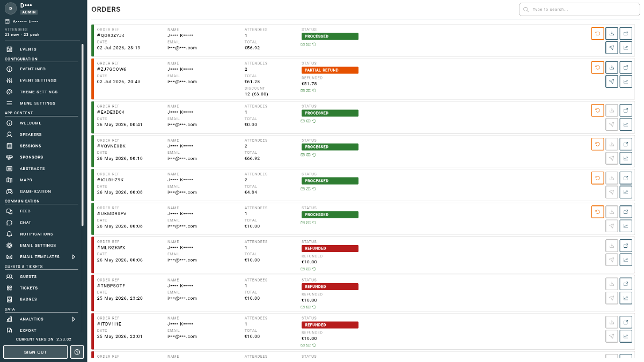The width and height of the screenshot is (644, 362).
Task: Click the send icon for order #QGR3ZYJ4
Action: click(x=612, y=48)
